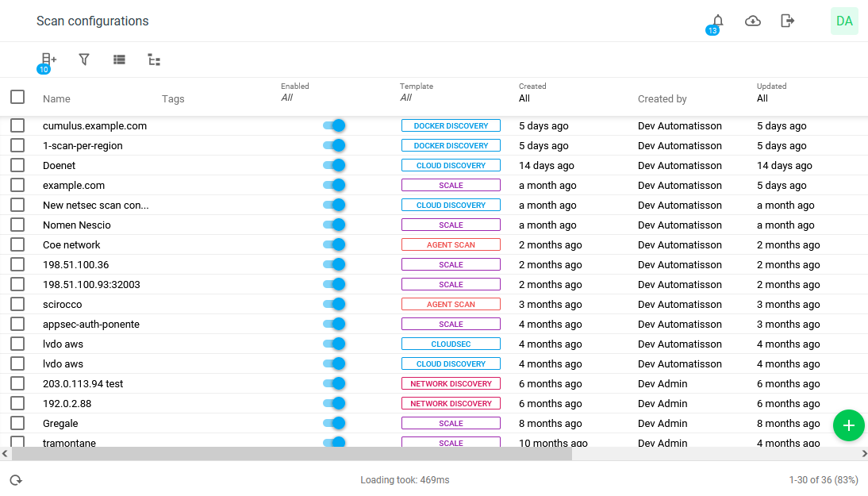Open the DOCKER DISCOVERY template for 1-scan-per-region
The image size is (868, 496).
(451, 145)
